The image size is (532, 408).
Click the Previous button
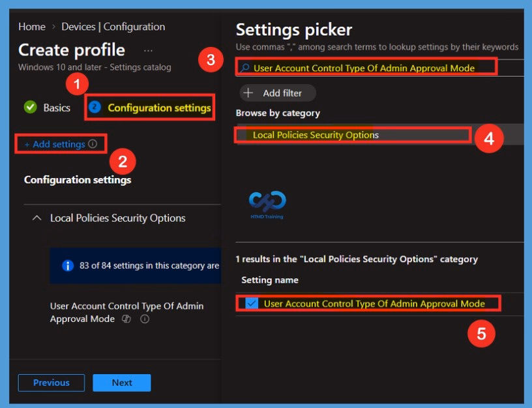pos(52,383)
